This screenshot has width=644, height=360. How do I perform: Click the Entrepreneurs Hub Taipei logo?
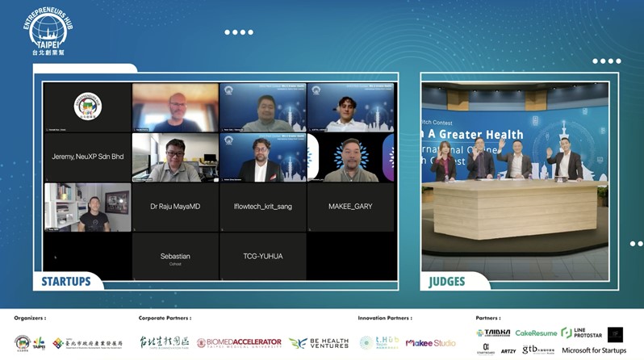click(x=48, y=31)
